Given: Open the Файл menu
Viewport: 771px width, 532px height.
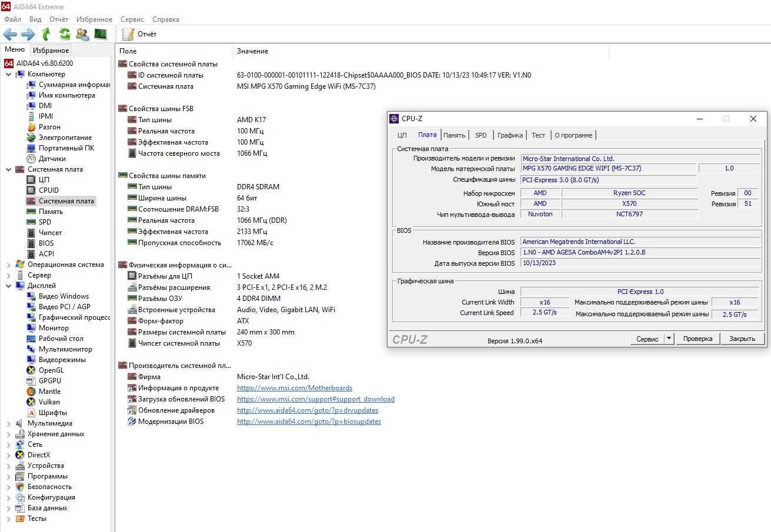Looking at the screenshot, I should coord(12,19).
